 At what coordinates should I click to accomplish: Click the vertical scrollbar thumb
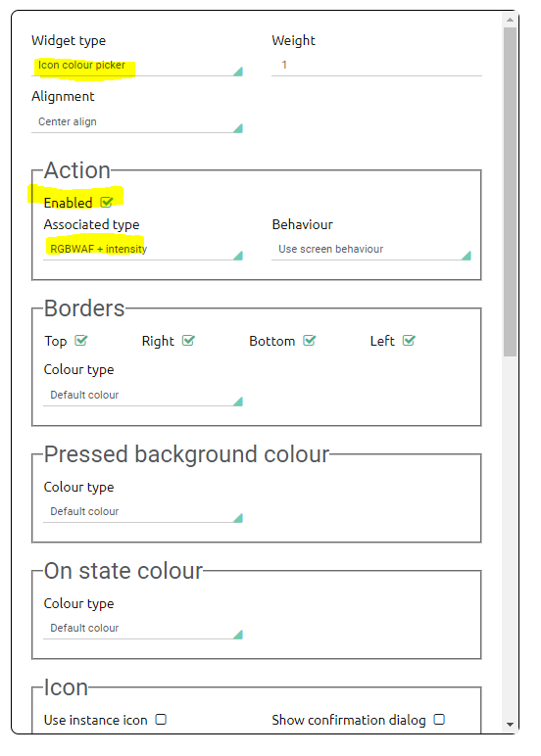tap(510, 192)
